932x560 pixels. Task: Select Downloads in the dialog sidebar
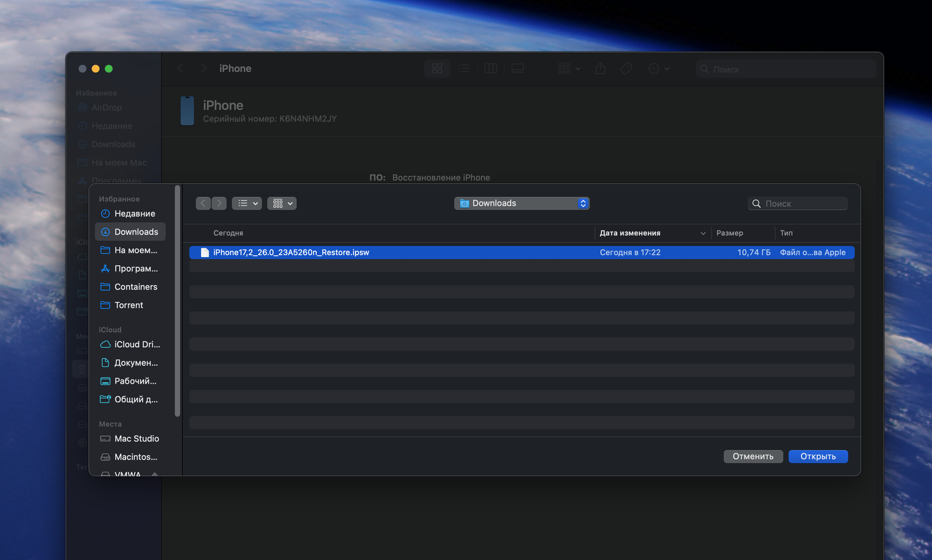(x=130, y=232)
